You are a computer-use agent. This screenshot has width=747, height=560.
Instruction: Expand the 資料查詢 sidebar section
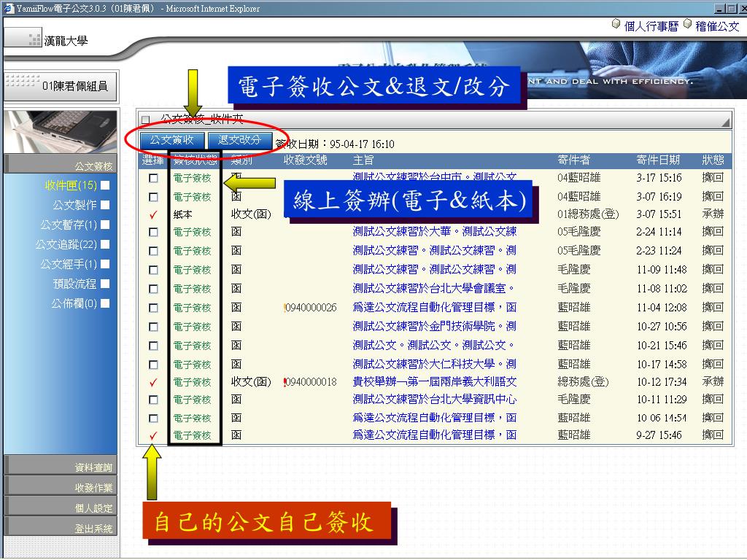61,466
